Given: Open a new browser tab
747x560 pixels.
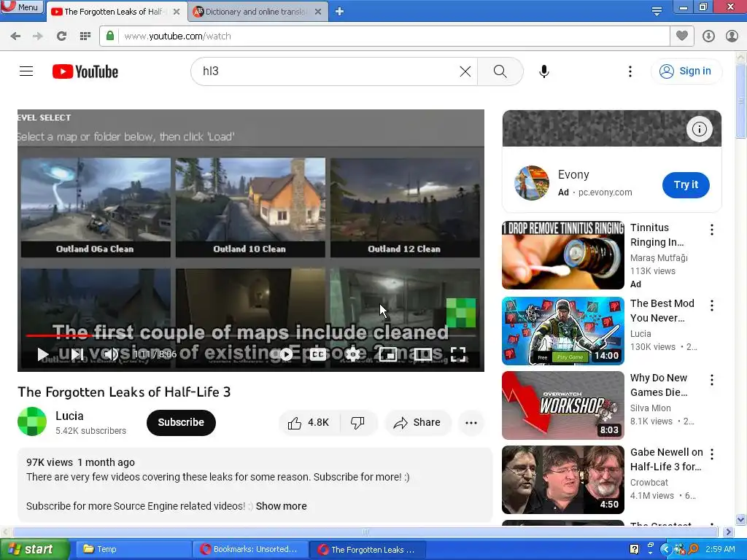Looking at the screenshot, I should click(339, 12).
